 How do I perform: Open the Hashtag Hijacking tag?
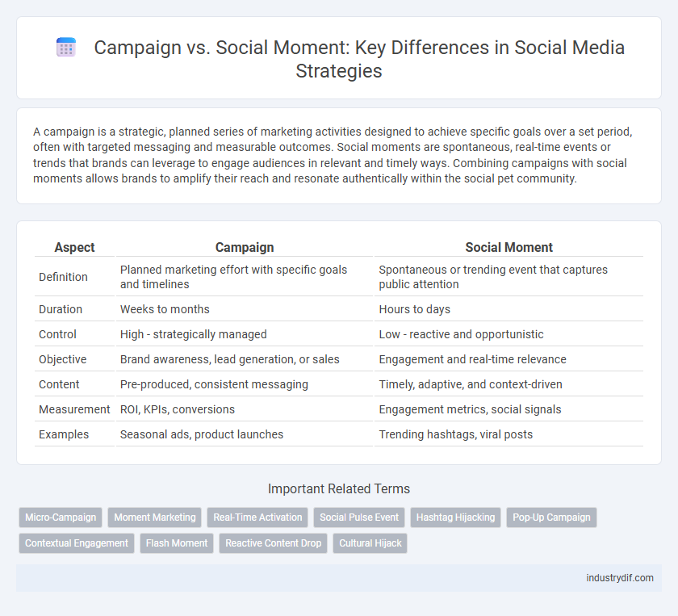455,518
